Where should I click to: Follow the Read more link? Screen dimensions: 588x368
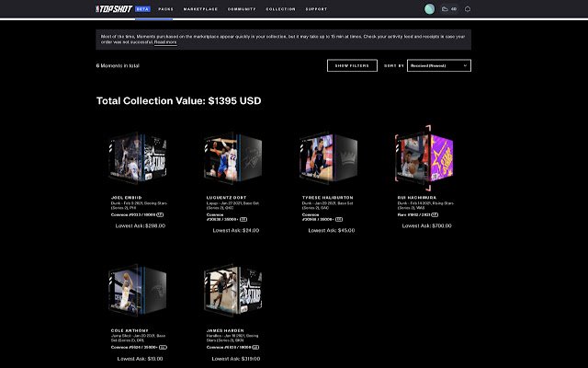(165, 42)
